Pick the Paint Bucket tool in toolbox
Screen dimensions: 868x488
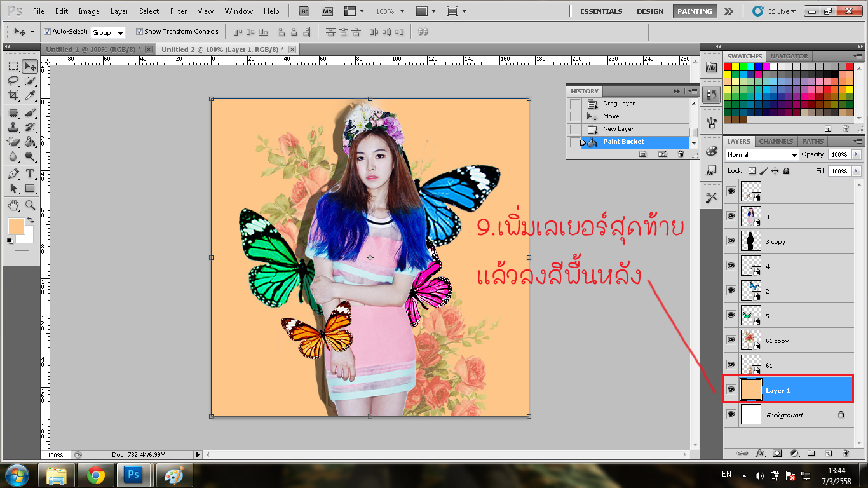[x=30, y=142]
